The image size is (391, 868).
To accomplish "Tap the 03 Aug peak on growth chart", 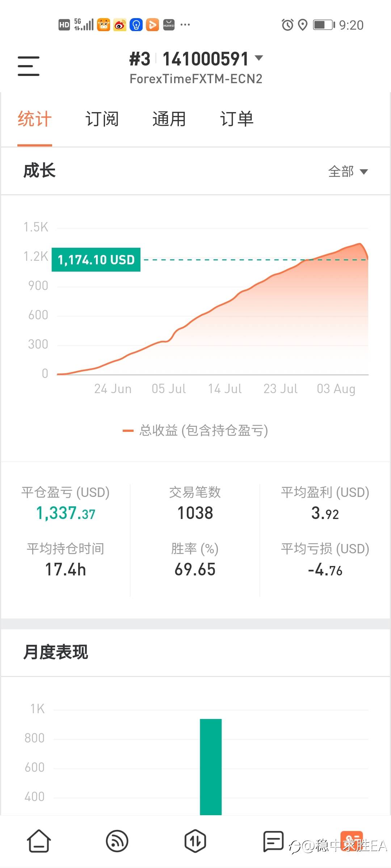I will tap(360, 244).
